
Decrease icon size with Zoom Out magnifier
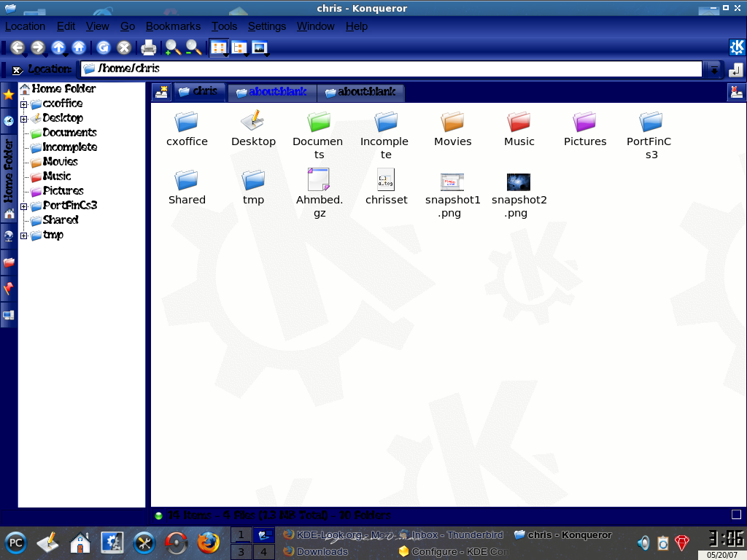193,47
